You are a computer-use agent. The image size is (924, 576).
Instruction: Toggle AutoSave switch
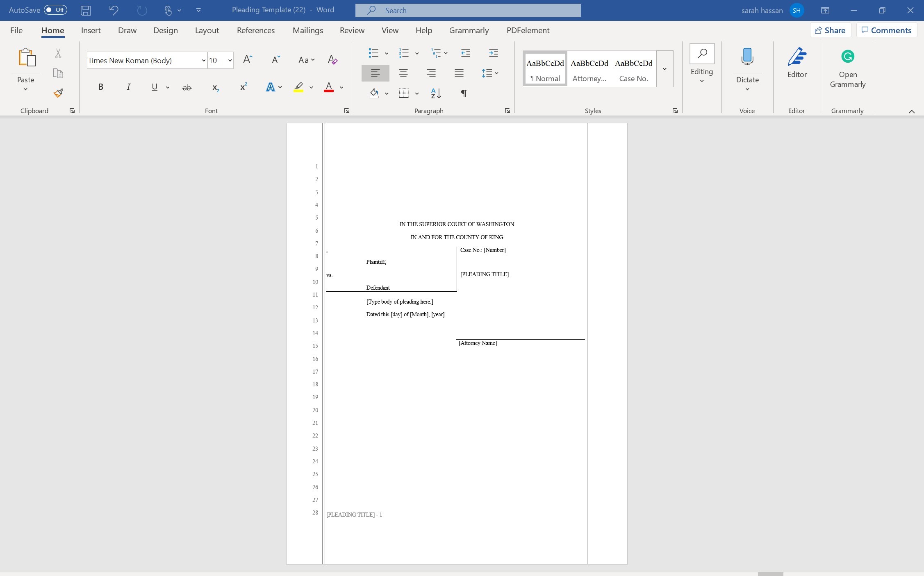click(x=55, y=10)
